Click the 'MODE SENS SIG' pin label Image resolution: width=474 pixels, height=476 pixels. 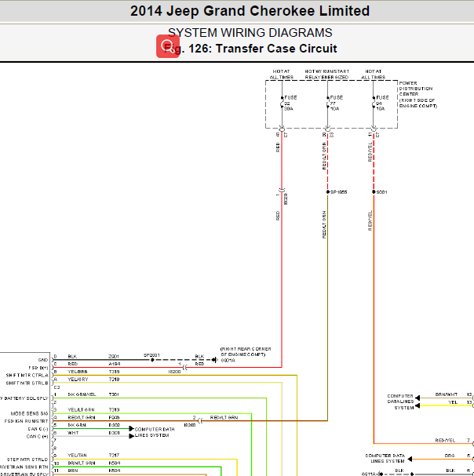[30, 414]
